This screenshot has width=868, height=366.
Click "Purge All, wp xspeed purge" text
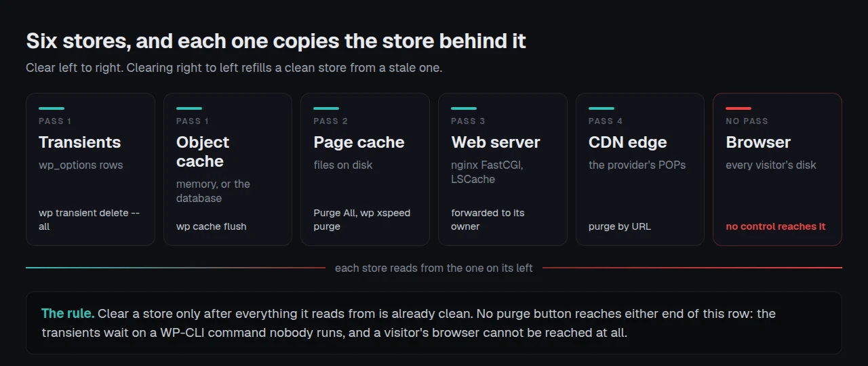pos(362,220)
